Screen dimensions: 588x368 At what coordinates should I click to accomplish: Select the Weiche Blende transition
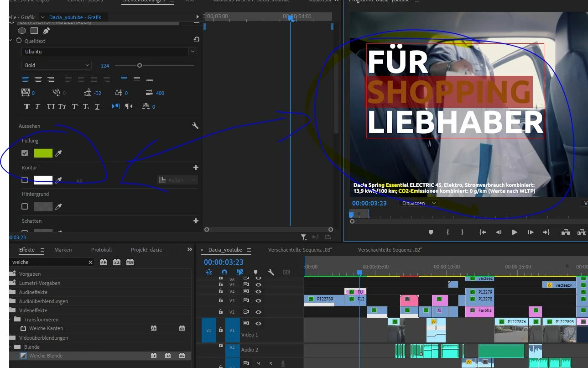click(46, 356)
